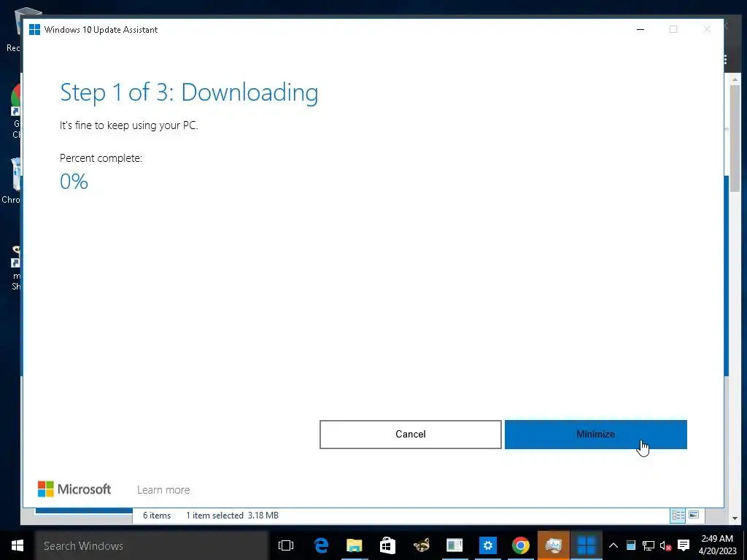Minimize the Update Assistant window from its title bar
Screen dimensions: 747x560
pyautogui.click(x=640, y=29)
